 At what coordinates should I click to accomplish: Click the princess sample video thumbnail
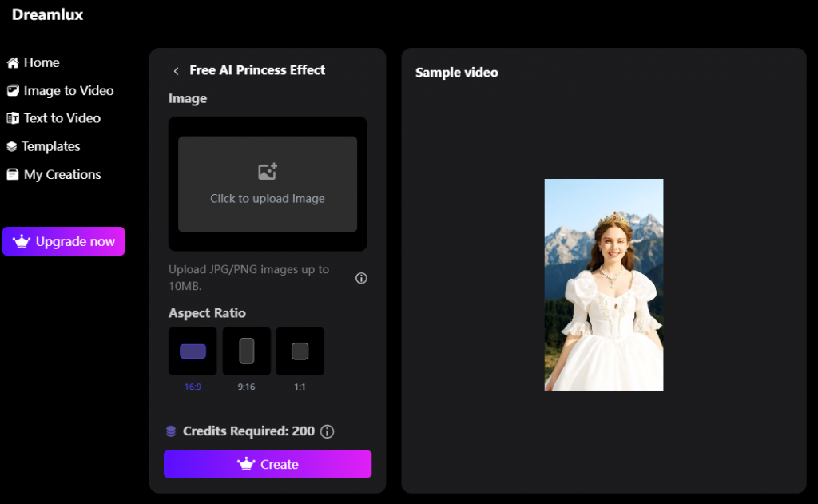604,284
